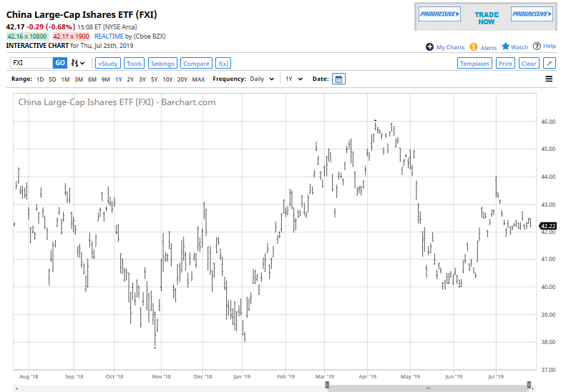Open the f(x) expressions button
Viewport: 566px width, 392px height.
coord(223,64)
